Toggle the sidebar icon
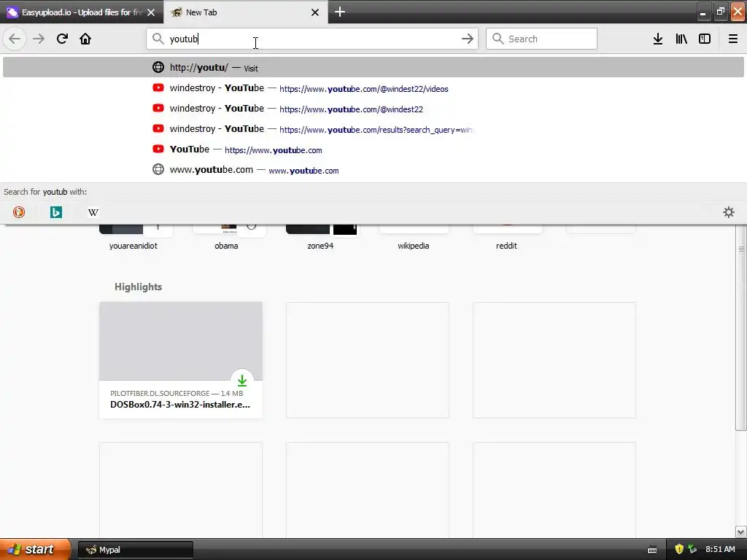Screen dimensions: 747x560 [705, 39]
